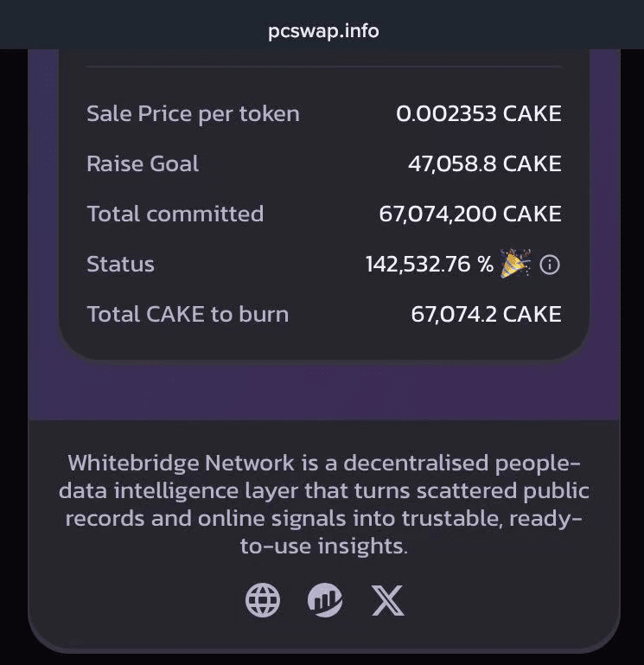Select the 142,532.76 % status value
Viewport: 644px width, 665px height.
[430, 265]
